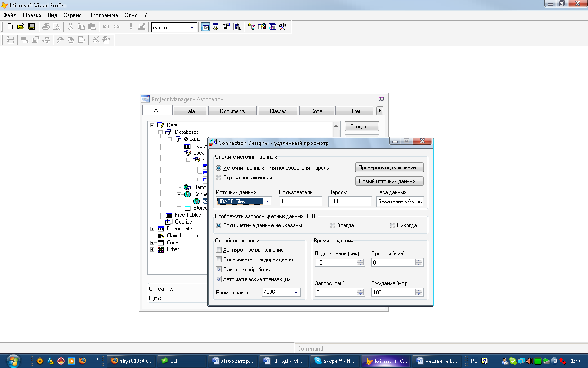Viewport: 588px width, 368px height.
Task: Open the 'Сервис' menu
Action: (x=73, y=15)
